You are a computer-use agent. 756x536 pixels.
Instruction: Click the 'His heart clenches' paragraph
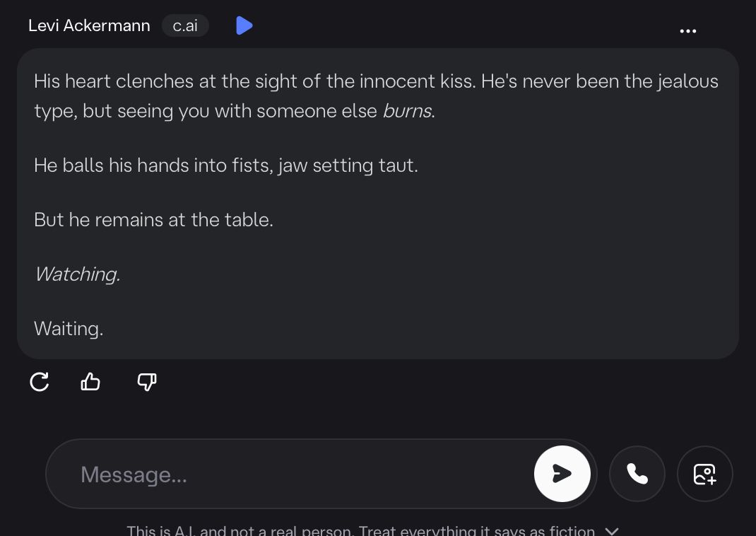coord(376,81)
